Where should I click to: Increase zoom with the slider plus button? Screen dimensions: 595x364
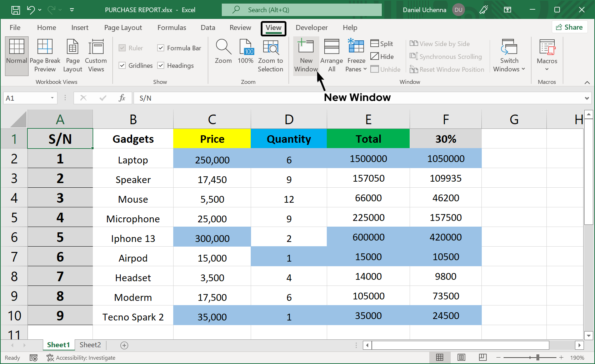(x=561, y=357)
